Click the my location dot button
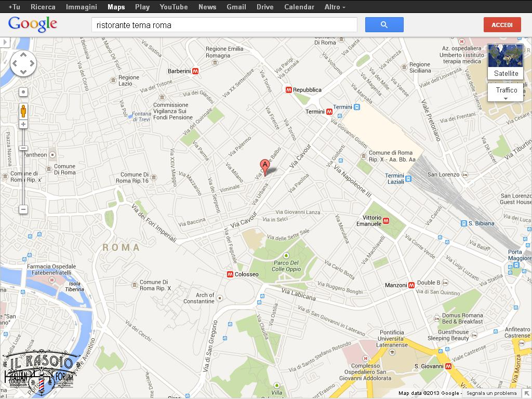This screenshot has width=532, height=399. pyautogui.click(x=23, y=92)
